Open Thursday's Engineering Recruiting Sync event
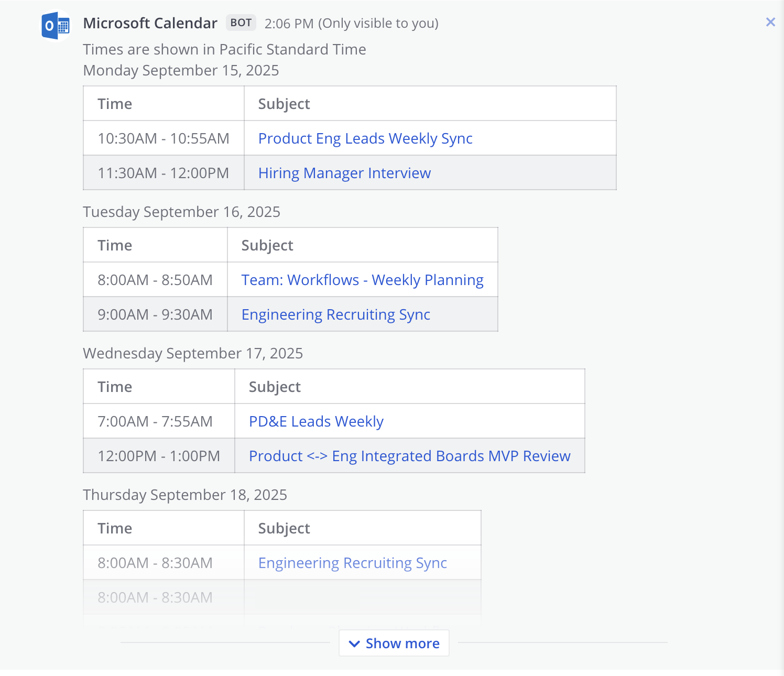 (352, 563)
